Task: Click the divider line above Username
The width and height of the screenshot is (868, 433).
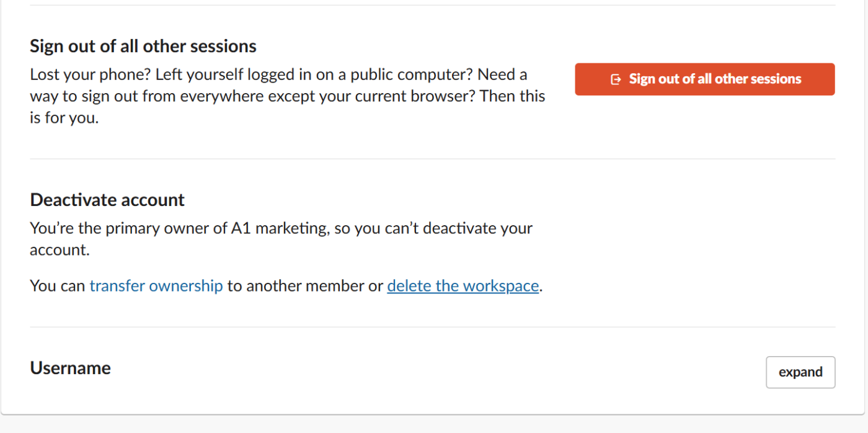Action: (x=432, y=327)
